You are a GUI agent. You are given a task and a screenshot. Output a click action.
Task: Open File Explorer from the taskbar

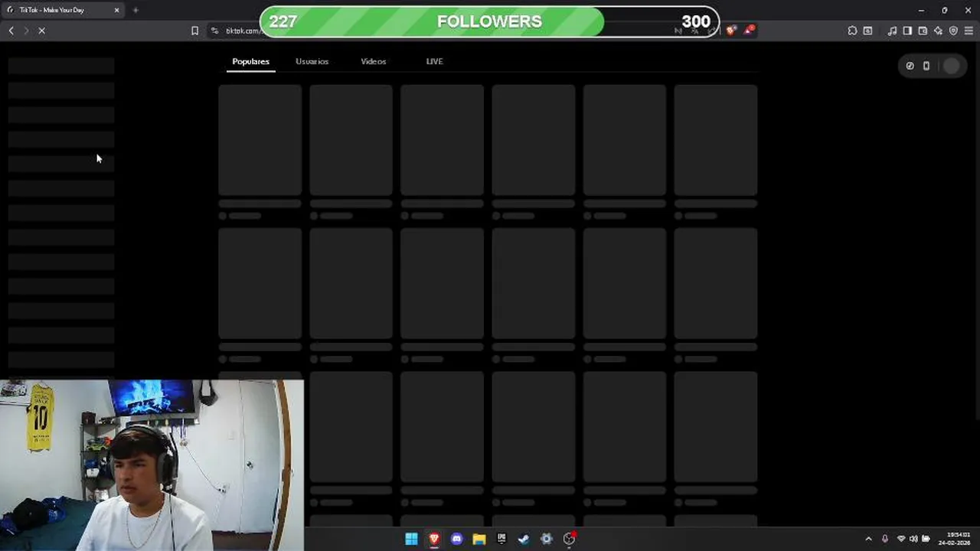click(x=479, y=539)
